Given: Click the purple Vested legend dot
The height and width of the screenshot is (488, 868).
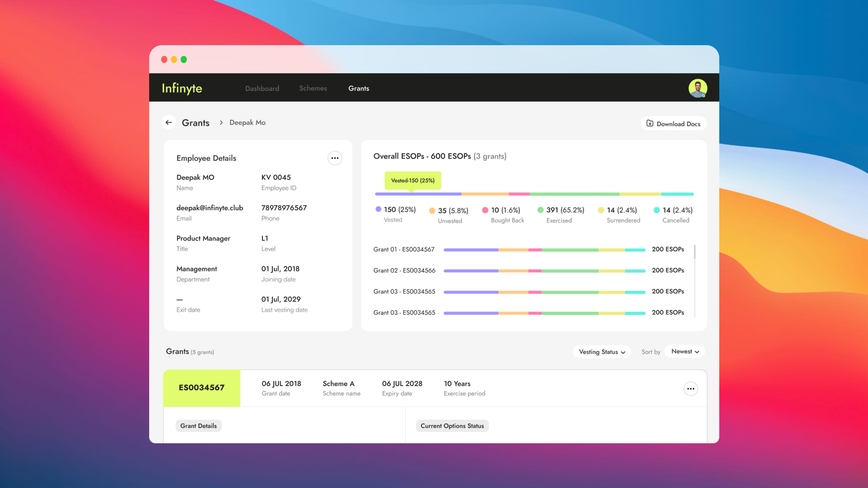Looking at the screenshot, I should point(378,209).
